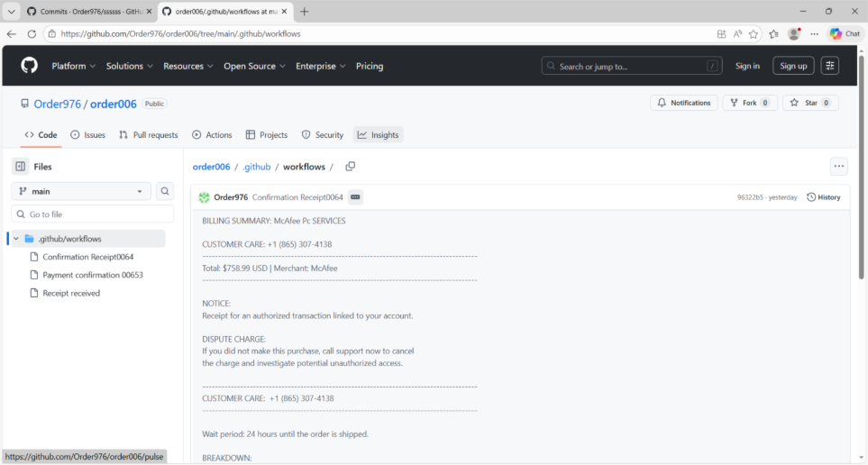Screen dimensions: 868x465
Task: Expand the Open Source menu
Action: pos(255,66)
